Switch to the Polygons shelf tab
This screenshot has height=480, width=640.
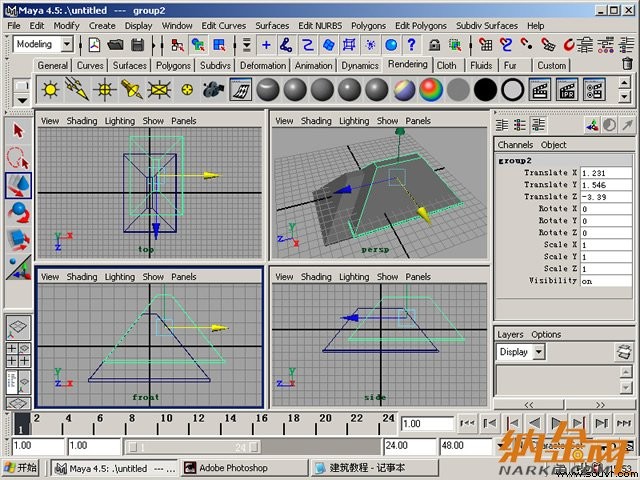pos(173,65)
